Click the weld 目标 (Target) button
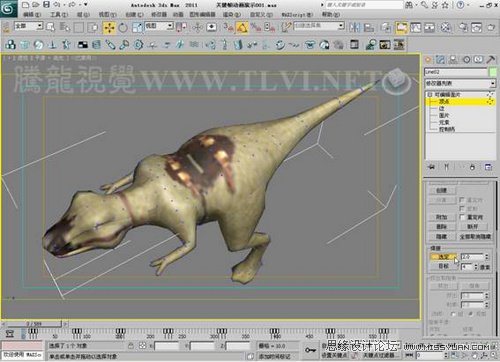The width and height of the screenshot is (500, 362). (444, 266)
